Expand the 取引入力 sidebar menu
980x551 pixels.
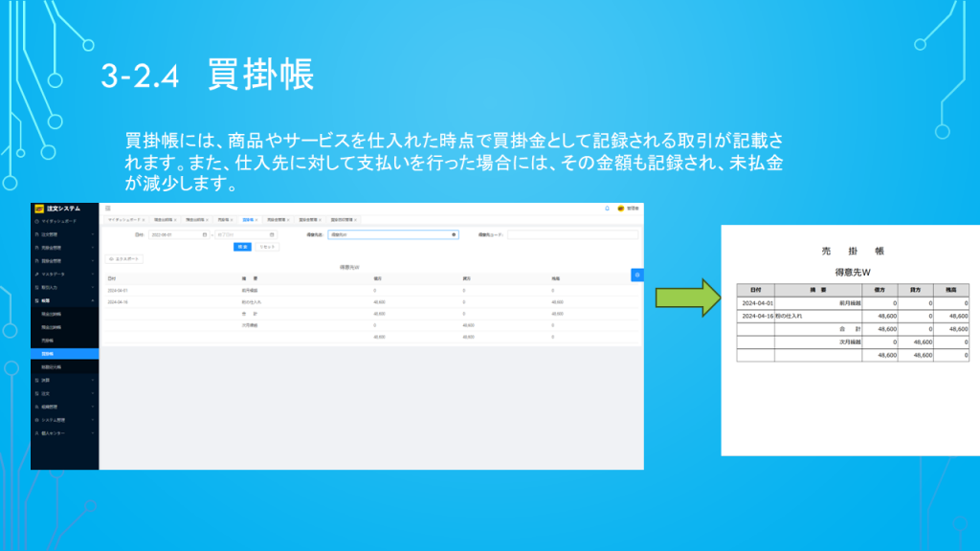click(x=64, y=287)
